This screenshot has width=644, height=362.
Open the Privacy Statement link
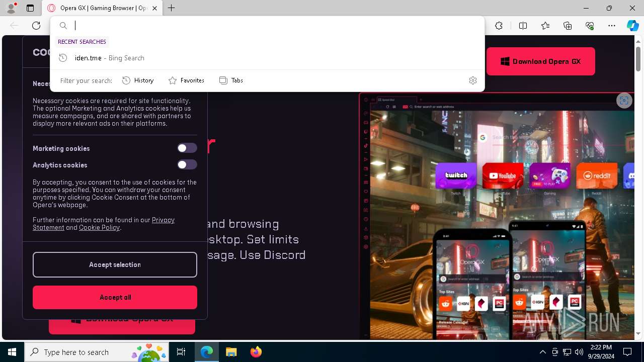(104, 224)
